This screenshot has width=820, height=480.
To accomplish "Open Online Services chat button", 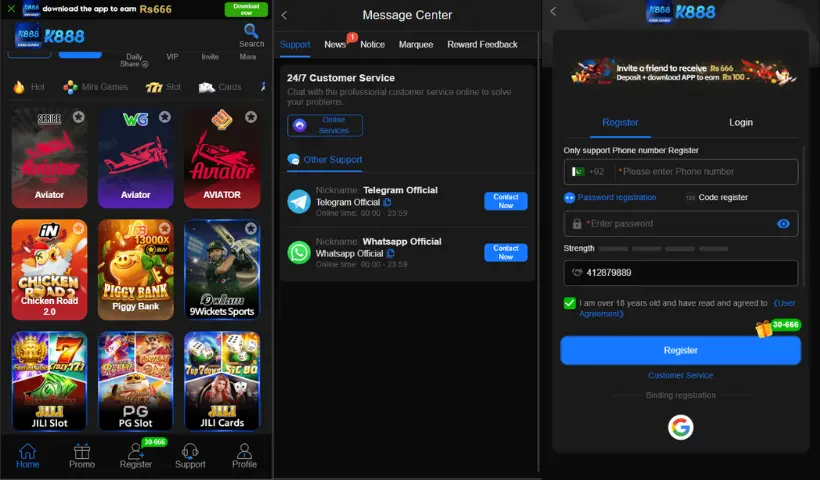I will [x=325, y=125].
